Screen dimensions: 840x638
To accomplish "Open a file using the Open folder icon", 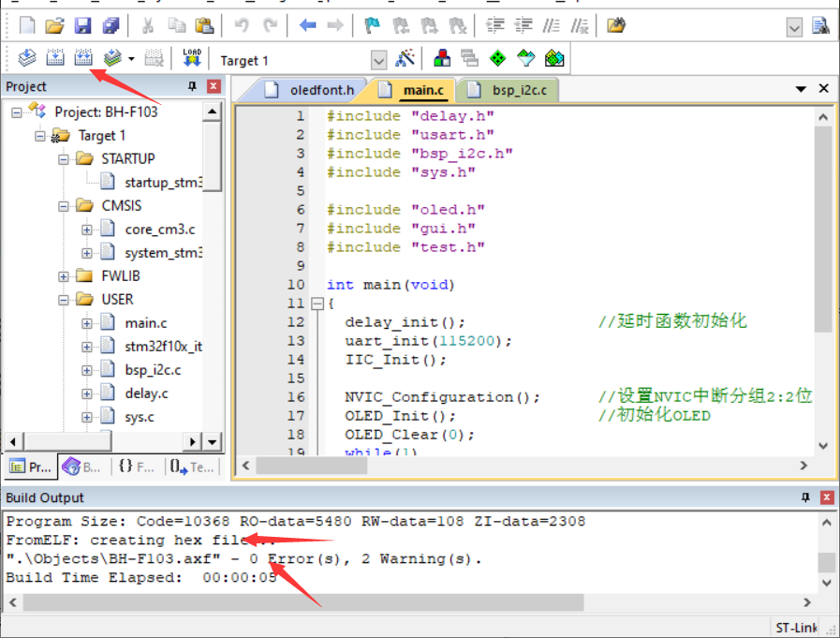I will (x=54, y=25).
